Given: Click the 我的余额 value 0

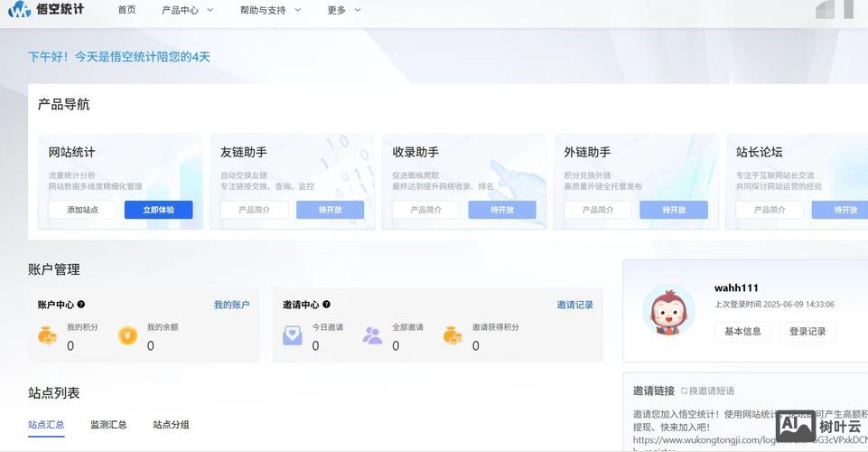Looking at the screenshot, I should click(x=151, y=346).
